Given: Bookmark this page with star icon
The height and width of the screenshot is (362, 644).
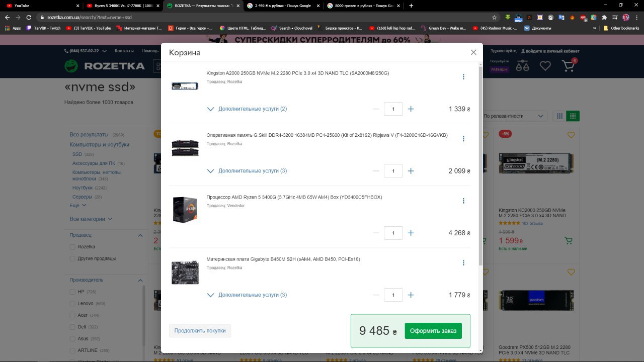Looking at the screenshot, I should click(495, 17).
